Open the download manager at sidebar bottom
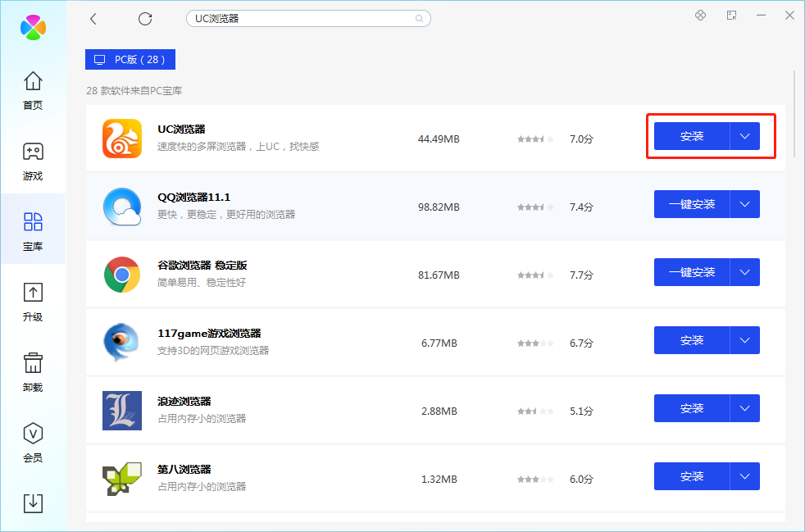 [33, 503]
